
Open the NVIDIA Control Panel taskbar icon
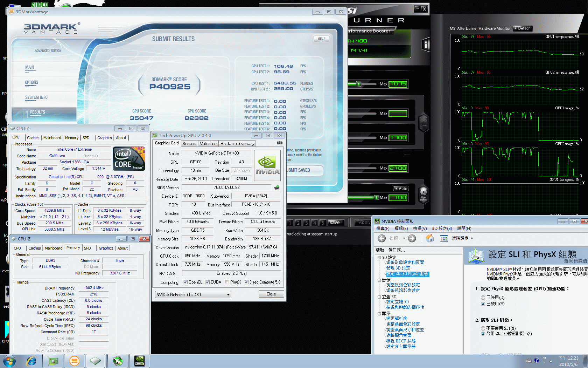(x=140, y=361)
